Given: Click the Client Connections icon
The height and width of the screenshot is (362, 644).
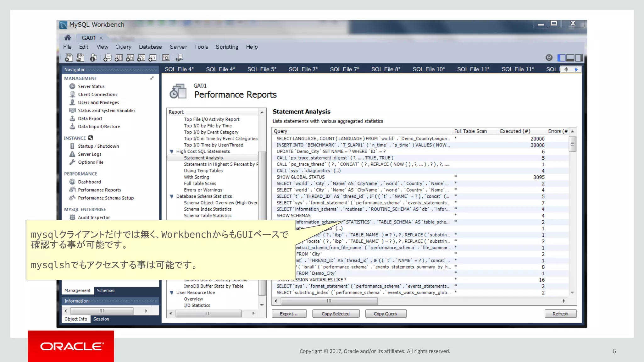Looking at the screenshot, I should point(72,94).
